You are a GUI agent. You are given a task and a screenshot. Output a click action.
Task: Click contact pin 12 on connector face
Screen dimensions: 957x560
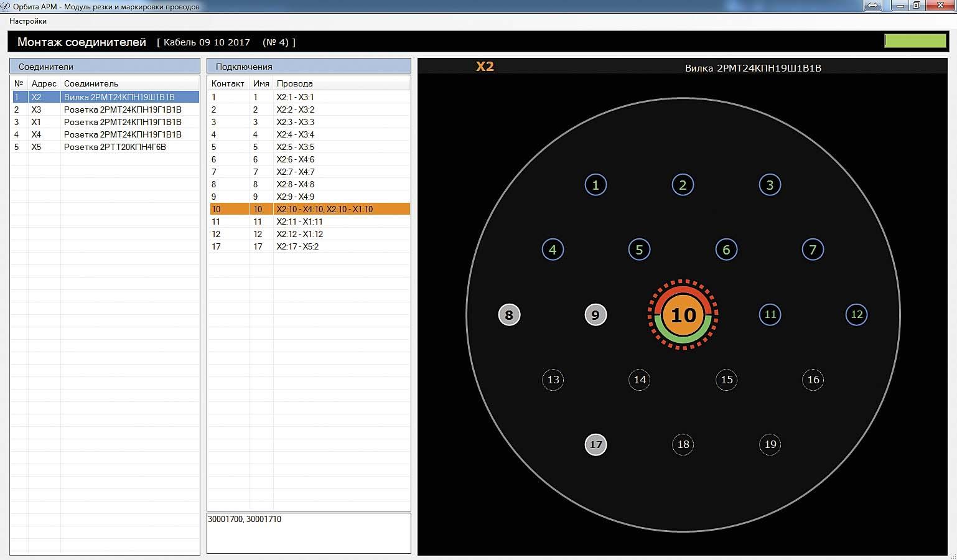856,314
